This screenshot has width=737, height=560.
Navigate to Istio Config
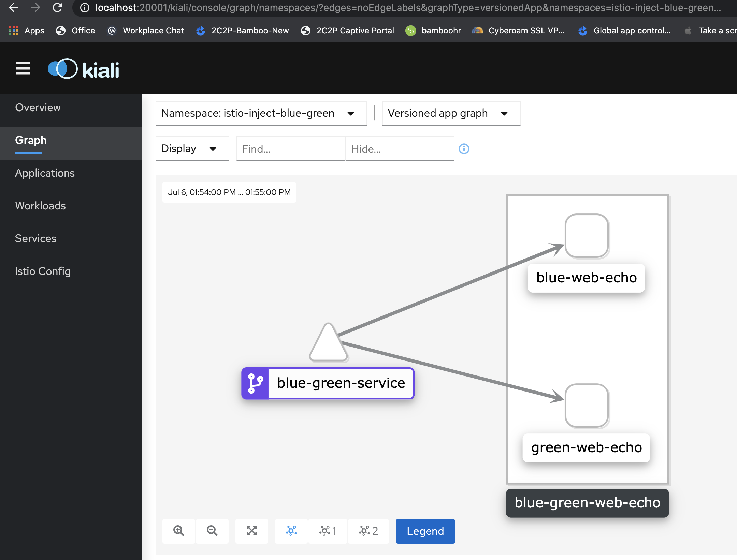tap(43, 271)
